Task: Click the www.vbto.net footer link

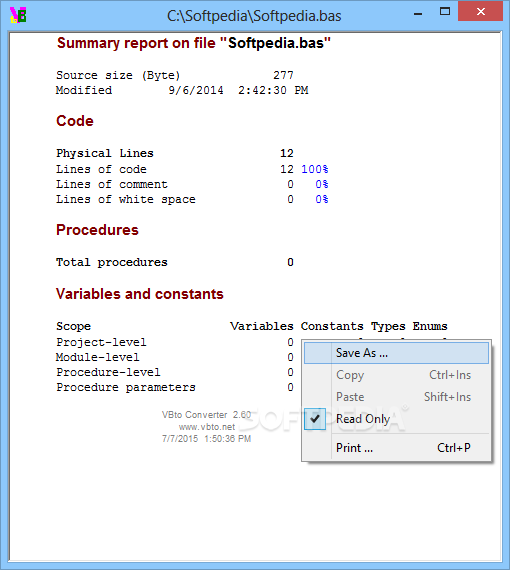Action: (x=207, y=427)
